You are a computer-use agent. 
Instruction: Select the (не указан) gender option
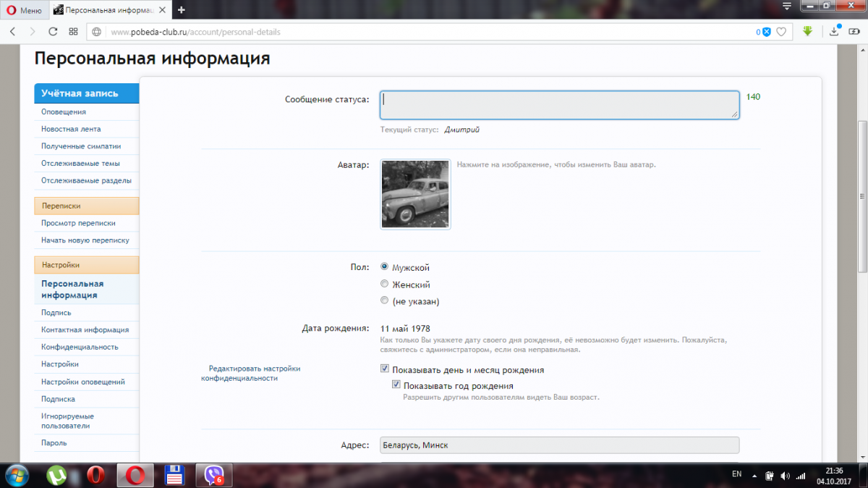click(385, 301)
